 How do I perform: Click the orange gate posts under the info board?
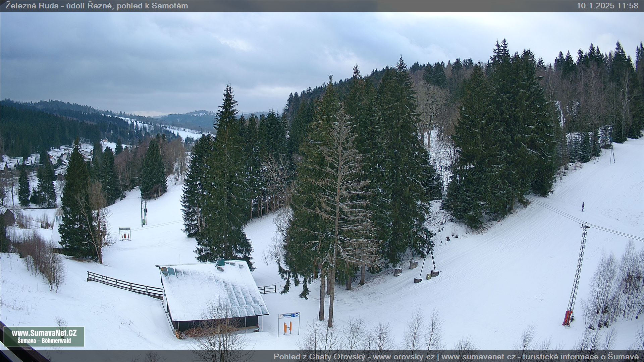click(x=287, y=327)
